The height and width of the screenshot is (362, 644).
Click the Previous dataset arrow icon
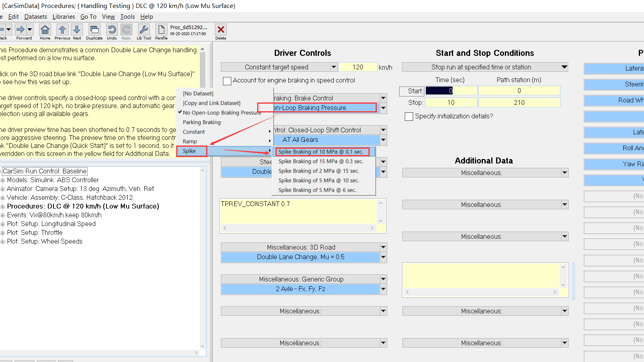(62, 30)
